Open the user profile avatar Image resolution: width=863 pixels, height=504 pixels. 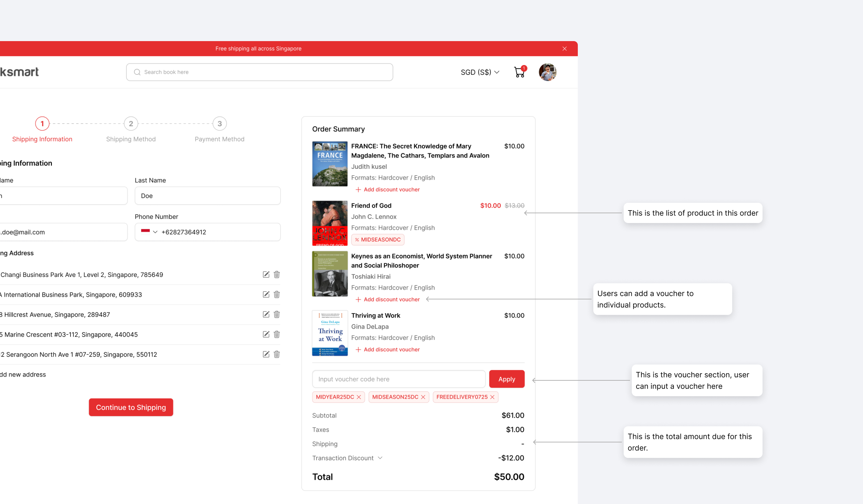(547, 72)
